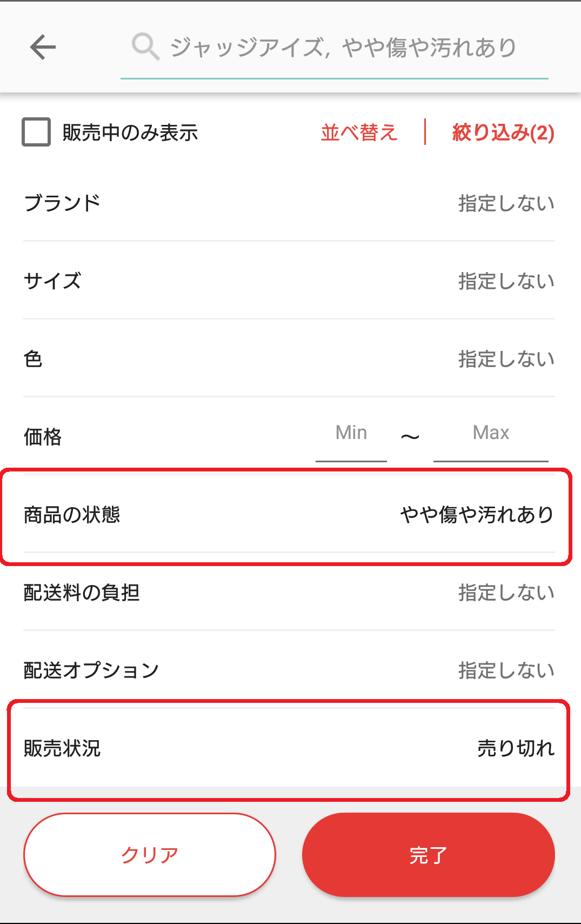Open the 色 filter row
Screen dimensions: 581x924
click(289, 359)
